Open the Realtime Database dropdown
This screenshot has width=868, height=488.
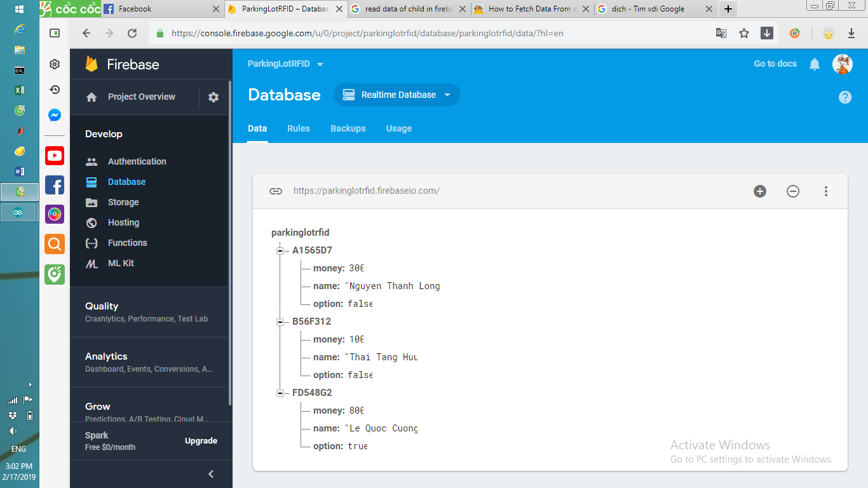pyautogui.click(x=397, y=94)
